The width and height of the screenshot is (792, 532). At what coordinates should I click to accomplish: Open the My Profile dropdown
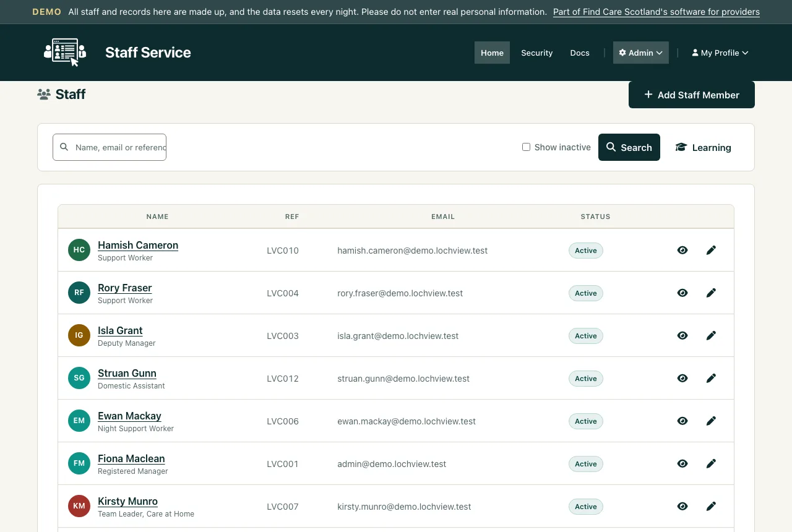(720, 53)
